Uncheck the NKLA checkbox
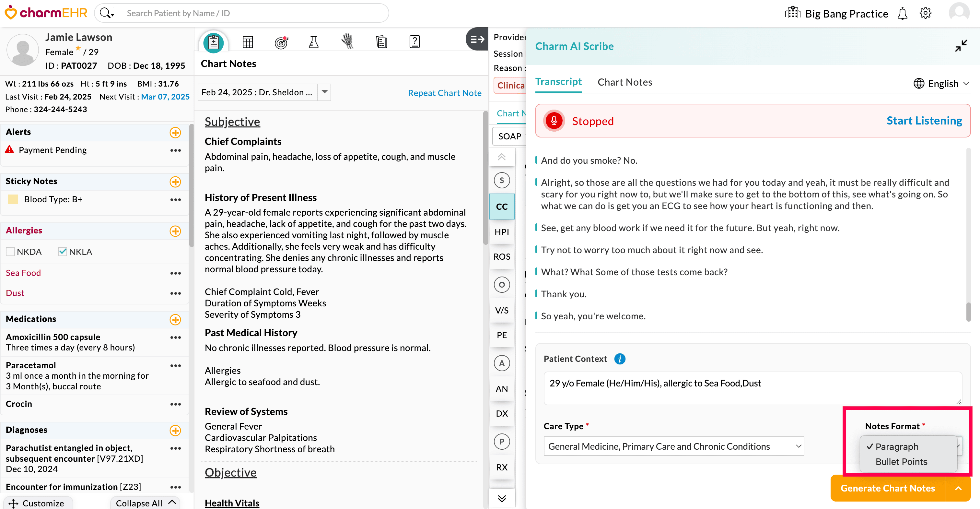The width and height of the screenshot is (980, 509). (x=63, y=251)
